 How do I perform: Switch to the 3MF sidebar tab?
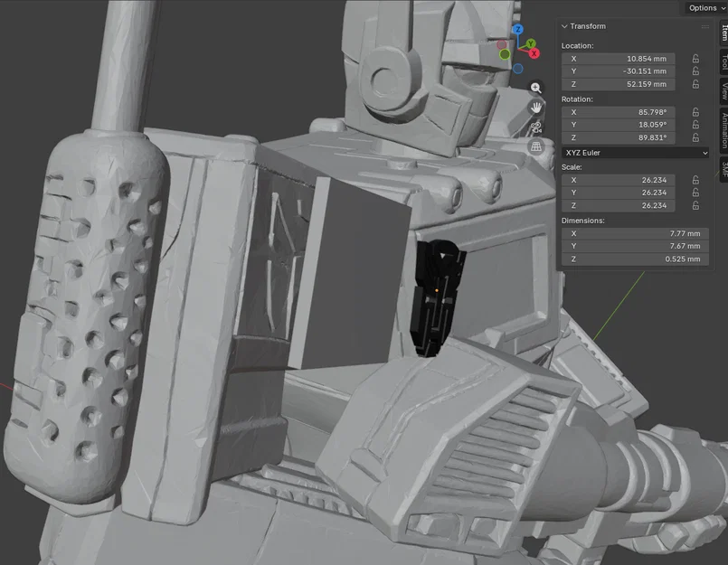click(x=723, y=169)
